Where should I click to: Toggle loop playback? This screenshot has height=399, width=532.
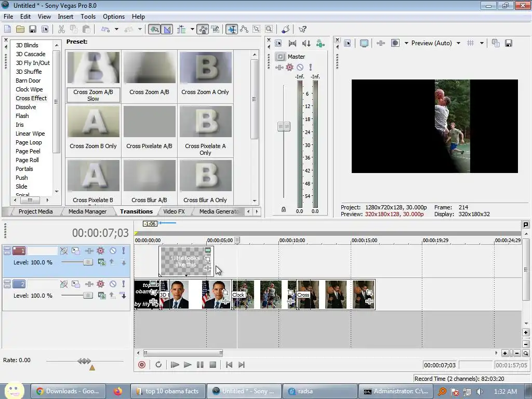[x=158, y=365]
